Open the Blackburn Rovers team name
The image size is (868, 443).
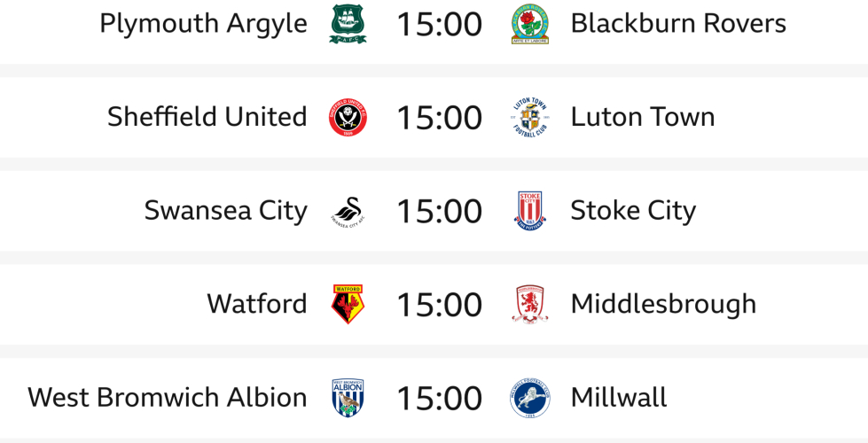678,24
